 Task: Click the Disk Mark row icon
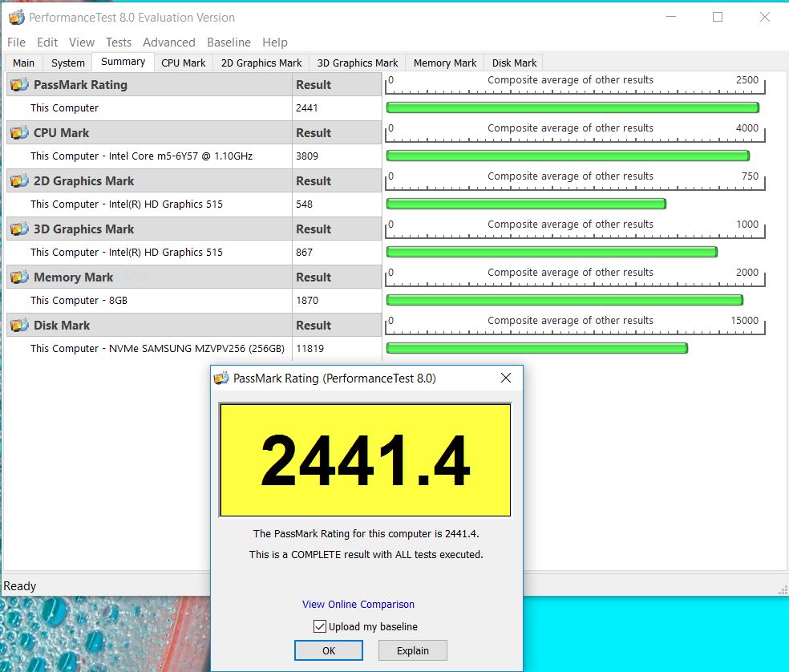pyautogui.click(x=19, y=326)
